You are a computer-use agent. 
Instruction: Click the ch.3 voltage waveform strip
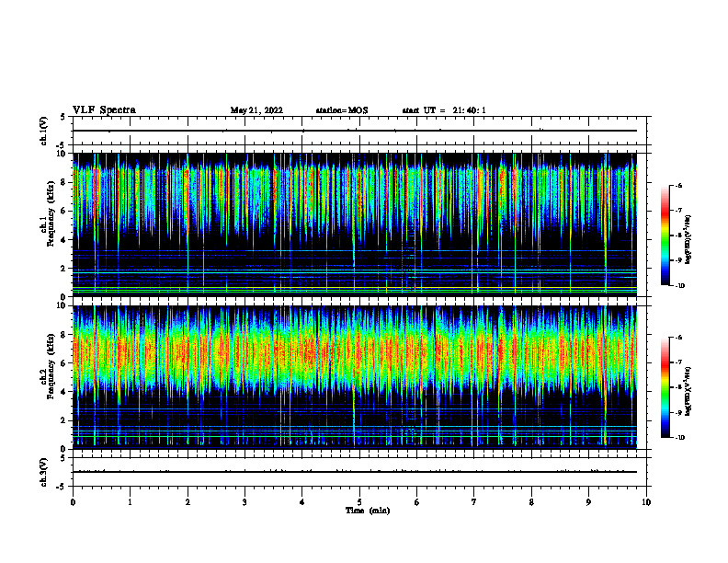coord(359,472)
